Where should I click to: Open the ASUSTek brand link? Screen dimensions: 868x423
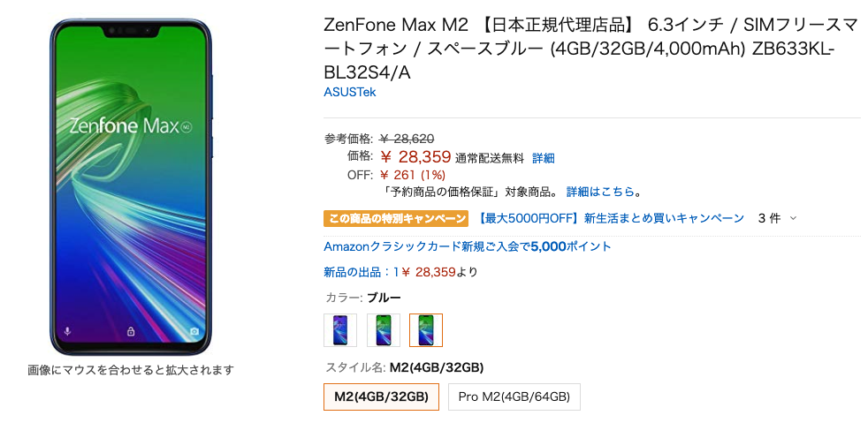(350, 93)
